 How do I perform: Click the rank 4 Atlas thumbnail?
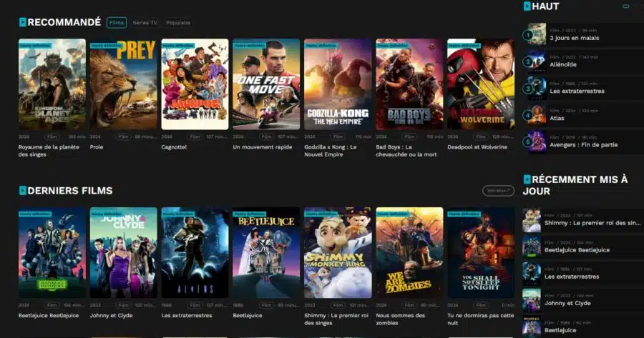pyautogui.click(x=537, y=115)
